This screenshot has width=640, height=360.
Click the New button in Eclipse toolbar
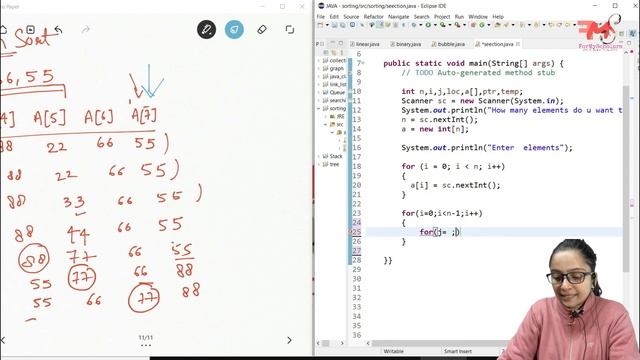tap(320, 25)
